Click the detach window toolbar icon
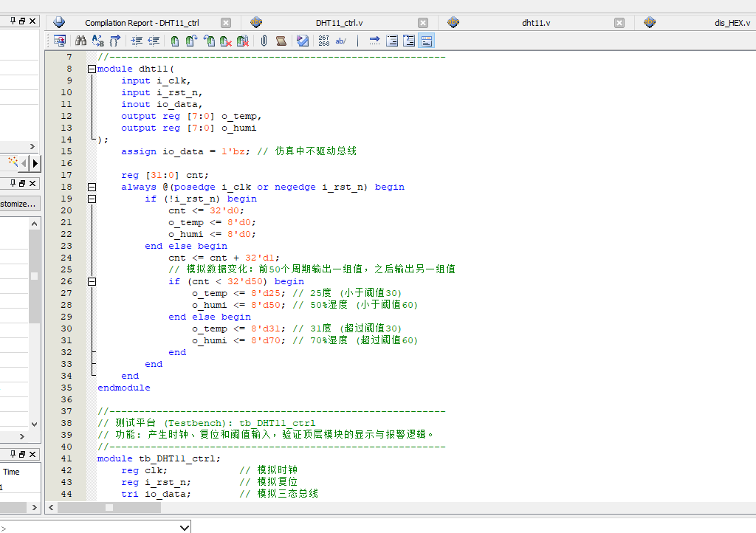The image size is (756, 533). (x=60, y=41)
